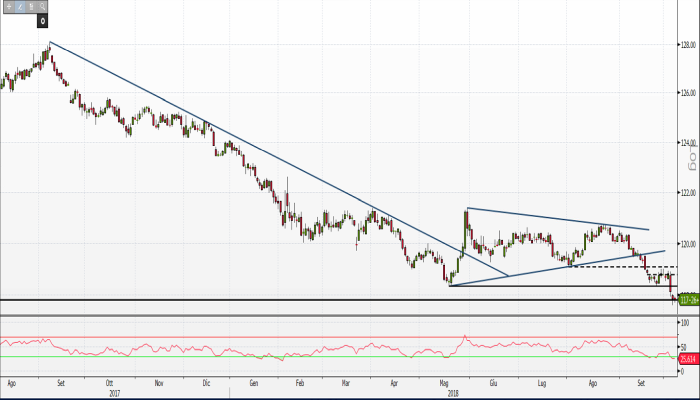Click the 120.00 price axis label
The width and height of the screenshot is (700, 400).
[x=687, y=242]
